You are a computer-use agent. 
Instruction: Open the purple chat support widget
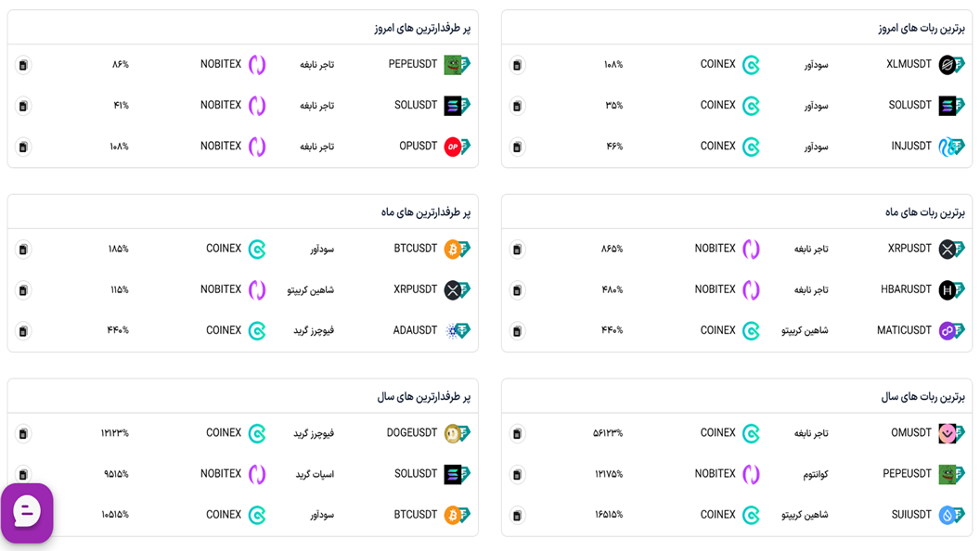pos(27,512)
